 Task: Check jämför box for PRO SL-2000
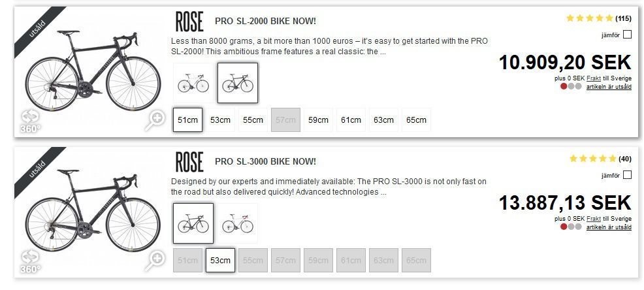pyautogui.click(x=627, y=35)
